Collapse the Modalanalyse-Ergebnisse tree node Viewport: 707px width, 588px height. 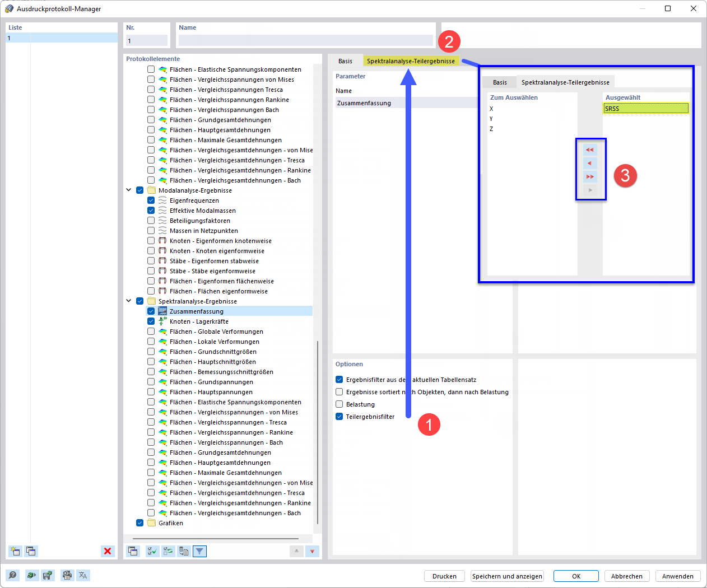[129, 190]
